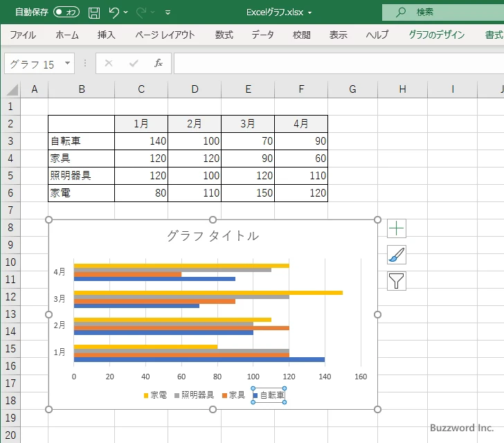Screen dimensions: 504x443
Task: Click the Name Box showing グラフ 15
Action: [35, 64]
